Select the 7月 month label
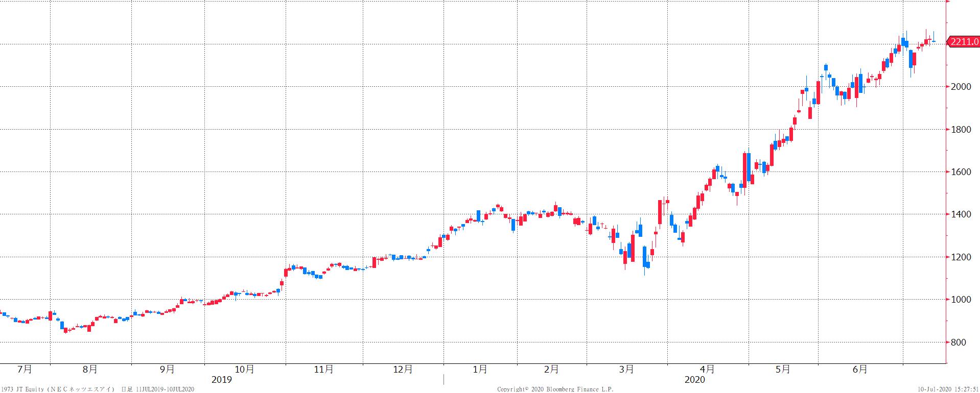The image size is (980, 393). (25, 369)
